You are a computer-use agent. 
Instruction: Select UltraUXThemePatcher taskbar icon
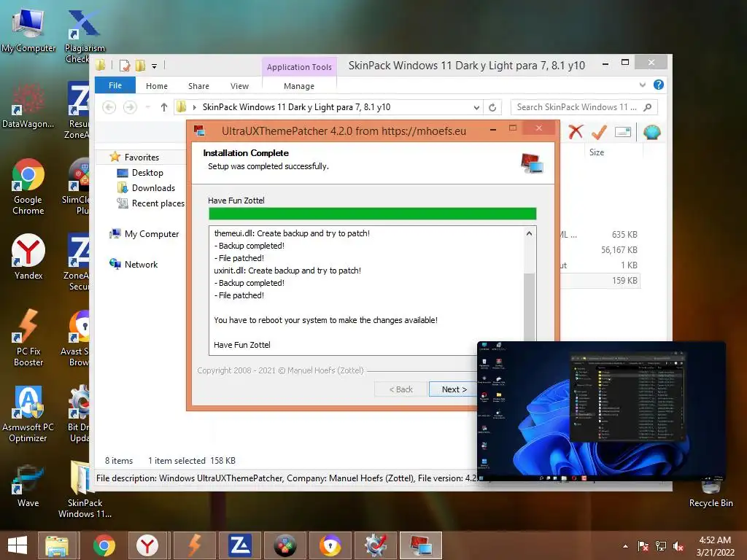tap(421, 545)
